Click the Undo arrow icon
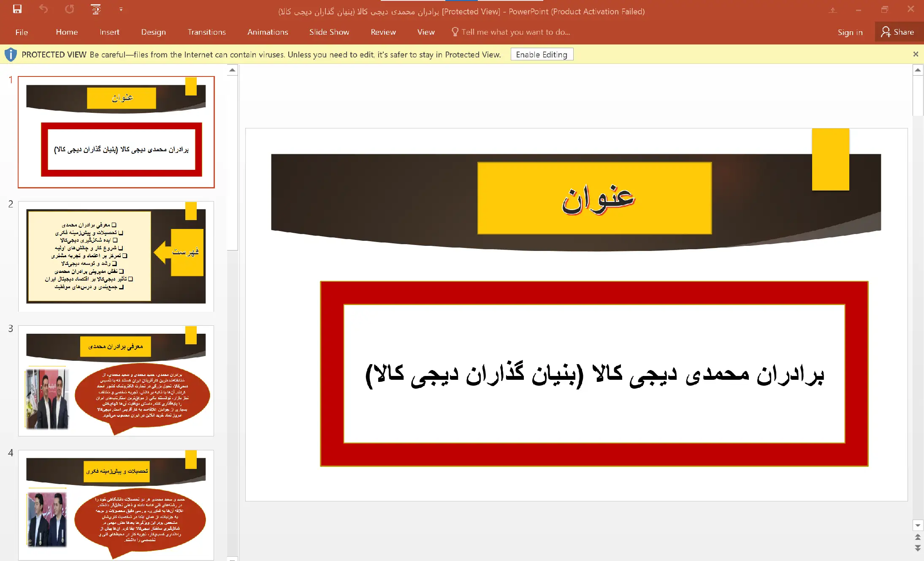924x561 pixels. click(x=43, y=9)
